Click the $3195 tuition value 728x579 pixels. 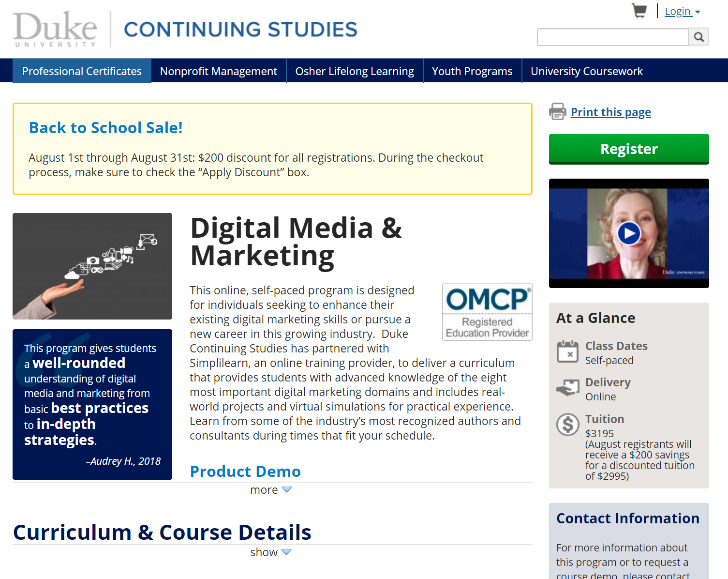[x=599, y=433]
